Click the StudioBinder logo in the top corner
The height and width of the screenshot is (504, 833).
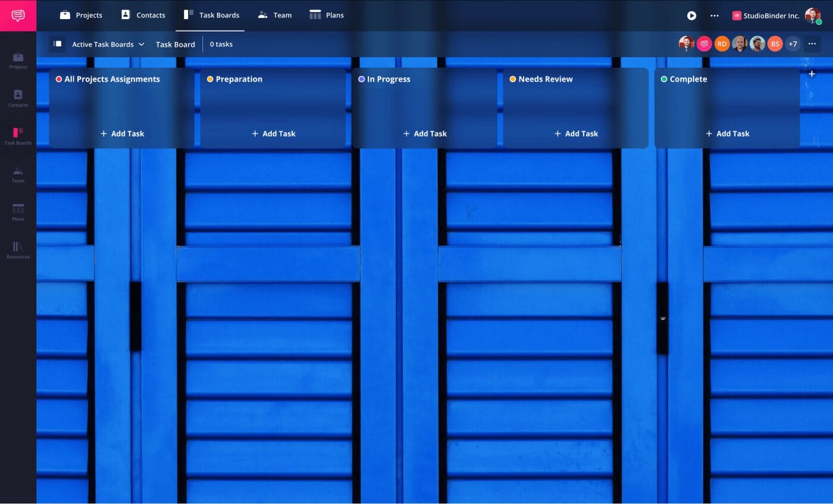click(x=18, y=15)
